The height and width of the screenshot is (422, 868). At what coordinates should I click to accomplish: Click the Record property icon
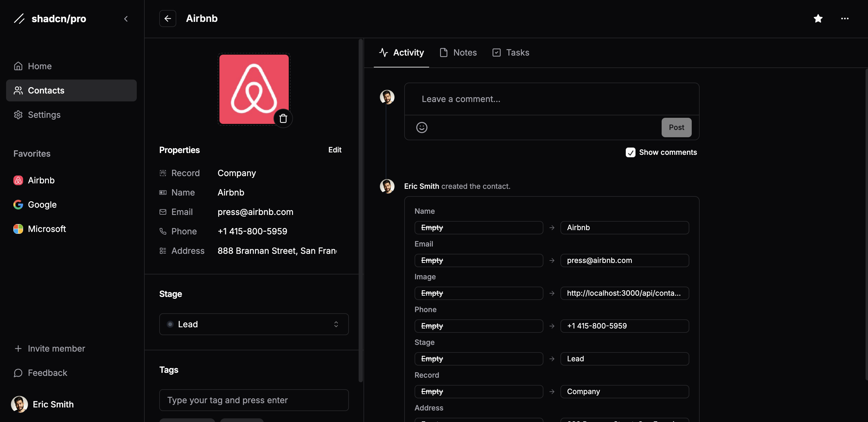(163, 173)
